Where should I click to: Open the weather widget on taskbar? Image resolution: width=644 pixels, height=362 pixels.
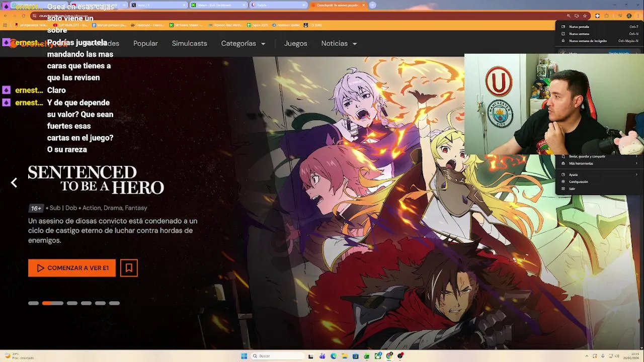(18, 356)
